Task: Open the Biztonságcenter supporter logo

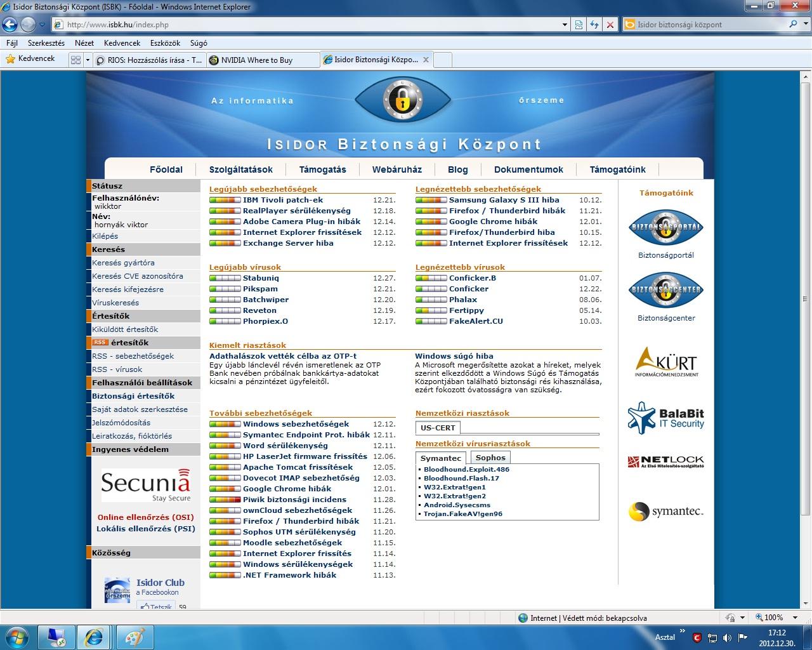Action: click(x=666, y=290)
